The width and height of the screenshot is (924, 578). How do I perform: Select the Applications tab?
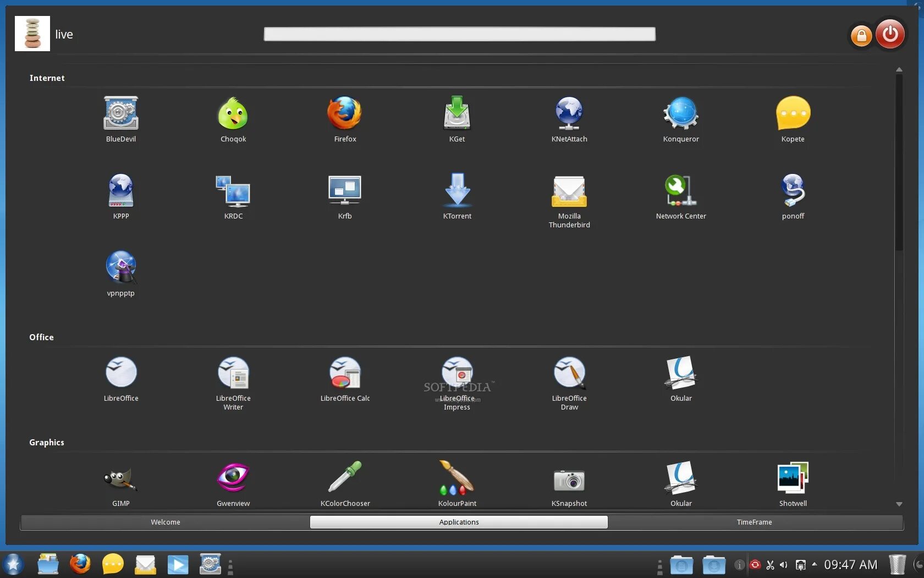459,522
